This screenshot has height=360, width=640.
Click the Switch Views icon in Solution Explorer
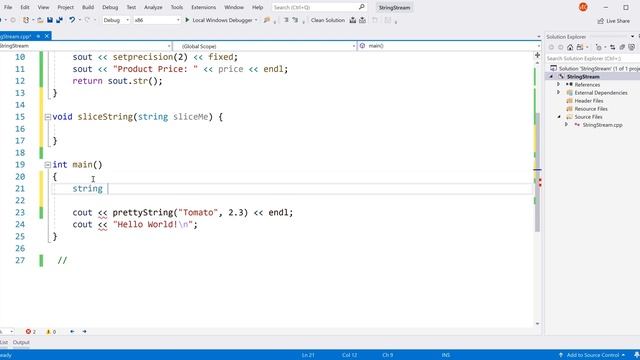(580, 47)
